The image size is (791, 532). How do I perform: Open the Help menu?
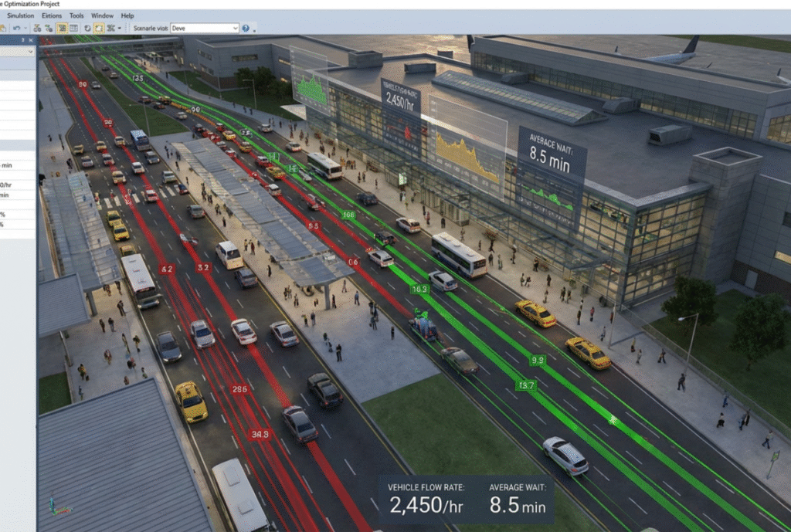tap(127, 15)
